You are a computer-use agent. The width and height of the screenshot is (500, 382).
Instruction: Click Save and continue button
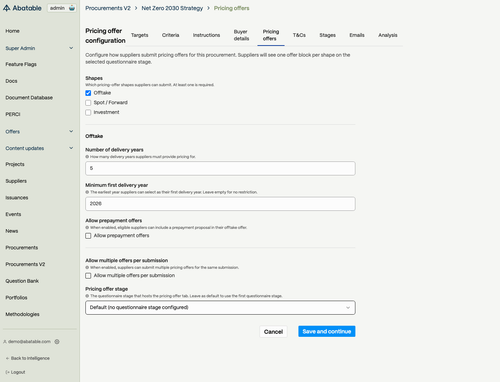click(327, 331)
